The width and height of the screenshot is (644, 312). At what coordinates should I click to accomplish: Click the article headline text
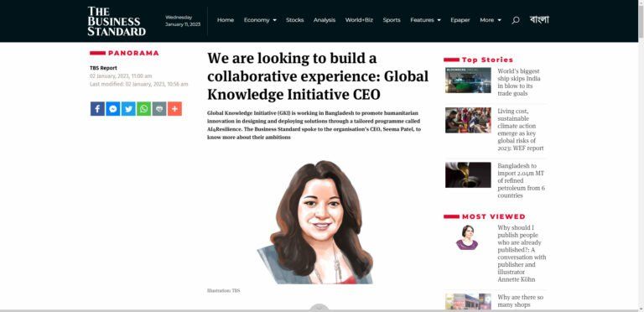[318, 76]
